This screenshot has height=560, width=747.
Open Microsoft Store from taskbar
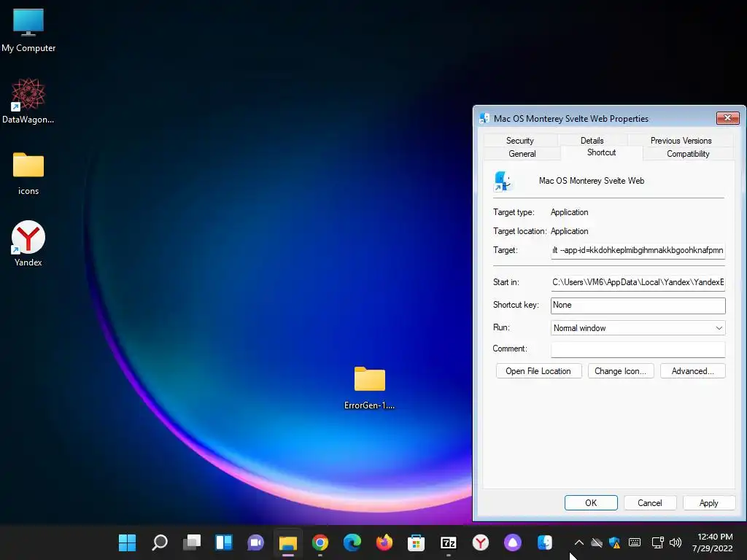click(x=416, y=542)
